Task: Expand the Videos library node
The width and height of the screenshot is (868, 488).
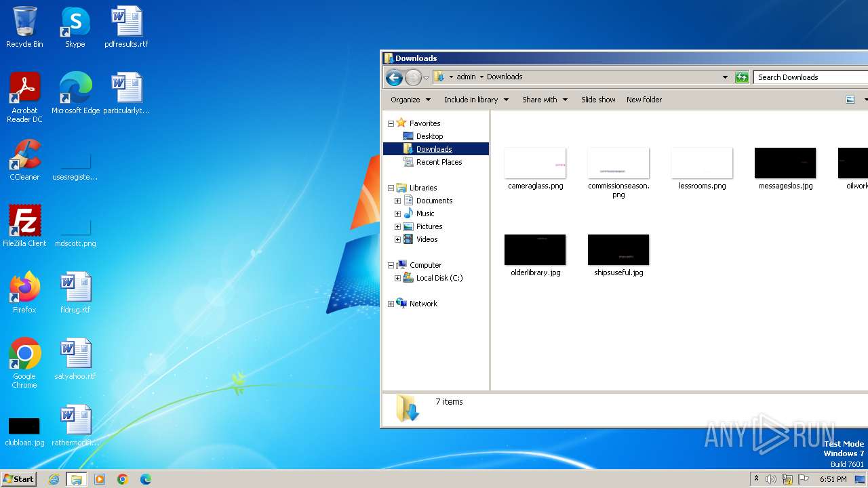Action: [x=397, y=239]
